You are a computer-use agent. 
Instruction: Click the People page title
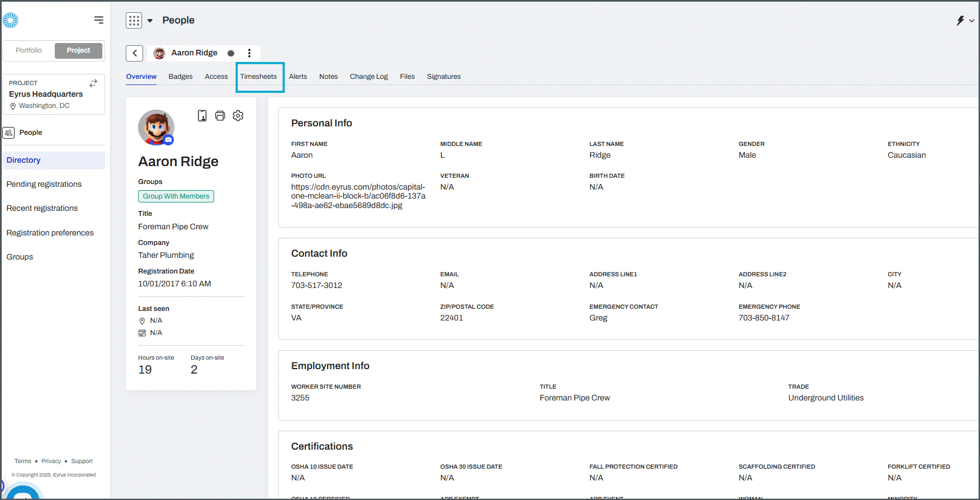coord(178,20)
